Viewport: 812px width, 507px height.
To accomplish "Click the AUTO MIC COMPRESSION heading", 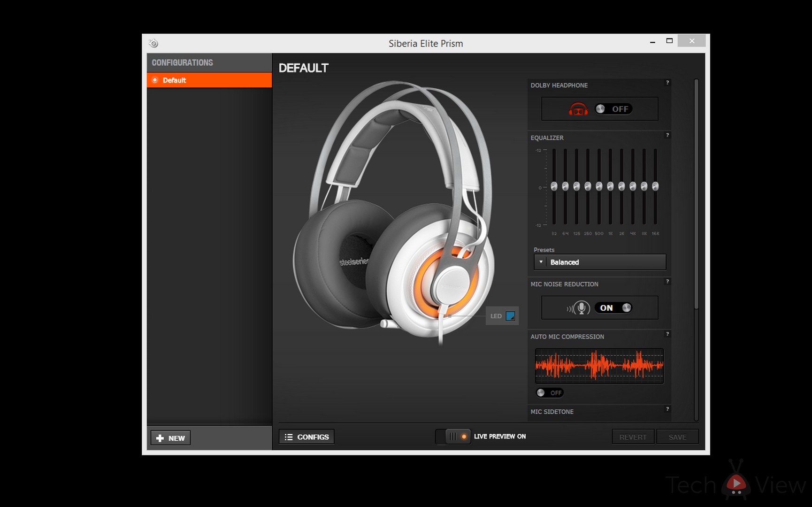I will pyautogui.click(x=567, y=337).
